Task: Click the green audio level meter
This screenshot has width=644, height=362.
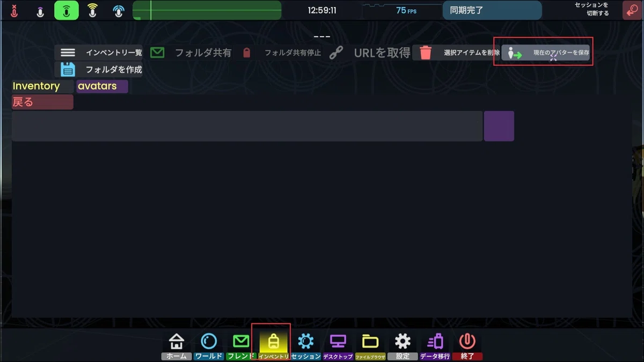Action: pyautogui.click(x=207, y=11)
